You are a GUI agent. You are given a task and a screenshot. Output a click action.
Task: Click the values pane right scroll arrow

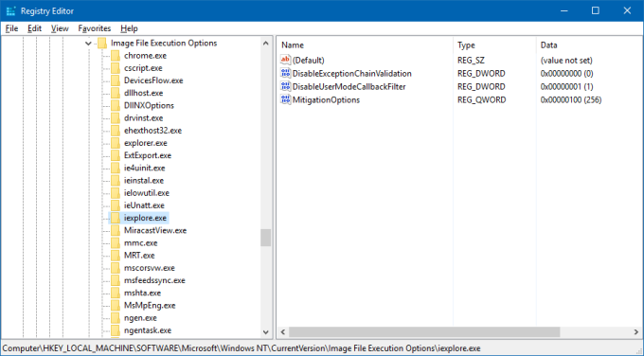click(x=636, y=331)
